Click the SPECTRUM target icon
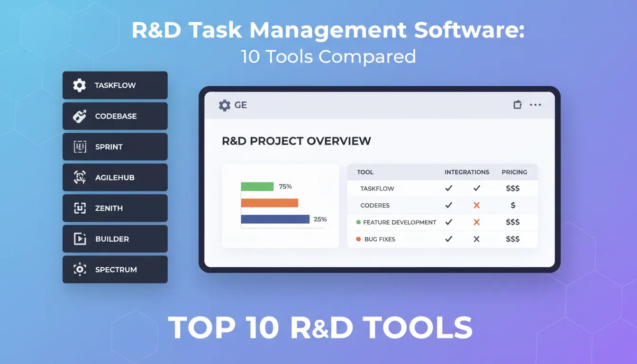The height and width of the screenshot is (364, 637). tap(80, 269)
